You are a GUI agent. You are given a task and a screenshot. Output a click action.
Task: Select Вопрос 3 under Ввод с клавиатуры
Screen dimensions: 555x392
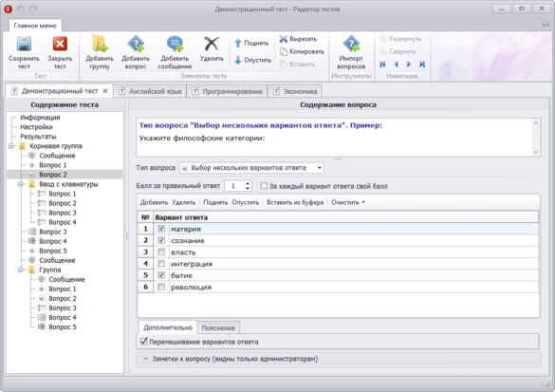tap(63, 213)
